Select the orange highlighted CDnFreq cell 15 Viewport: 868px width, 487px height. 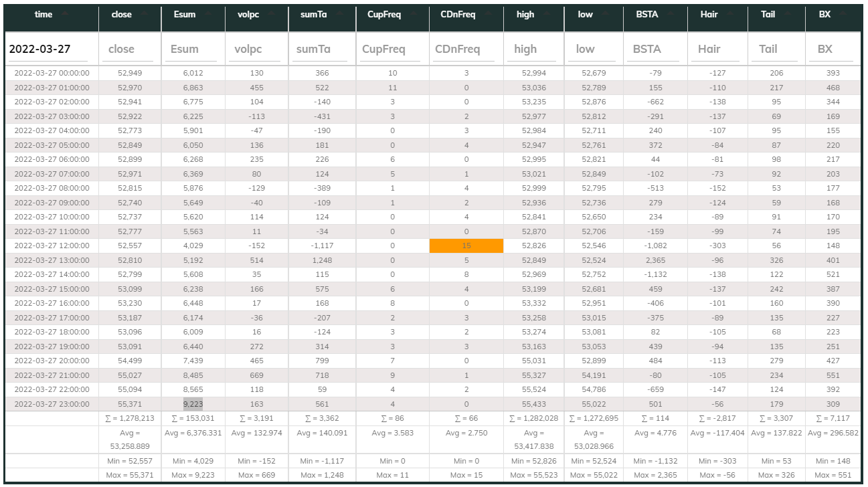coord(466,246)
